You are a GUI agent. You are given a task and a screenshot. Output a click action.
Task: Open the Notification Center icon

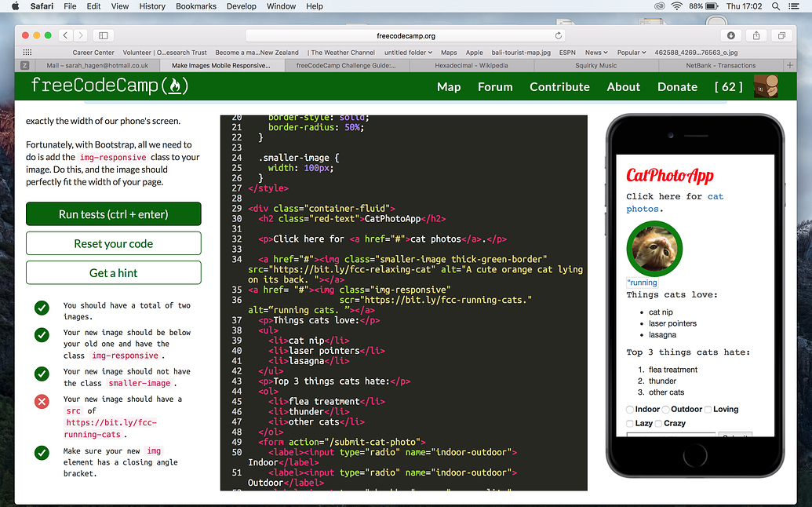coord(793,6)
